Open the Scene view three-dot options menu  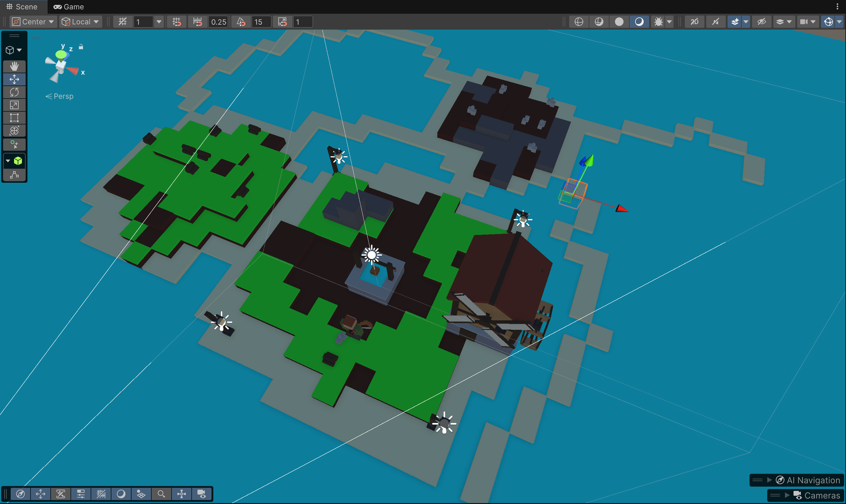[837, 7]
